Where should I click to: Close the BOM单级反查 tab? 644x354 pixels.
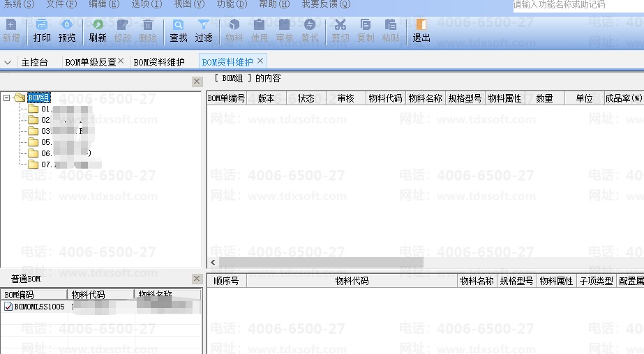pos(121,61)
